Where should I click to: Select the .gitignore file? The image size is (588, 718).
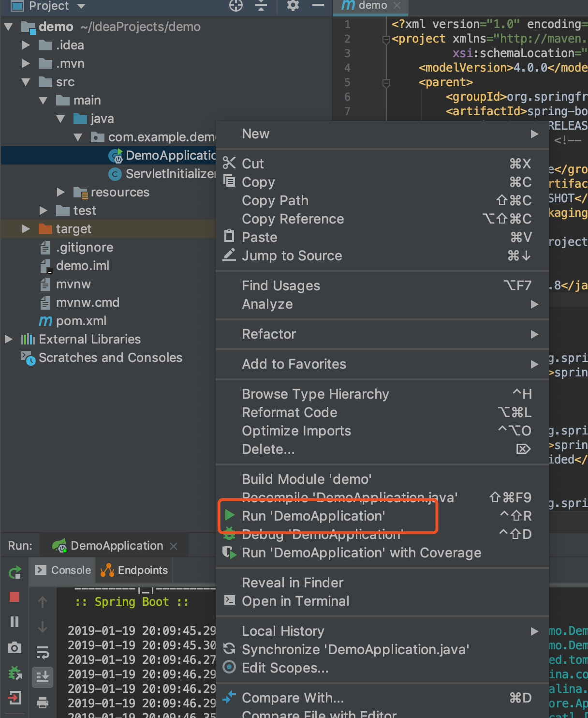click(x=77, y=247)
